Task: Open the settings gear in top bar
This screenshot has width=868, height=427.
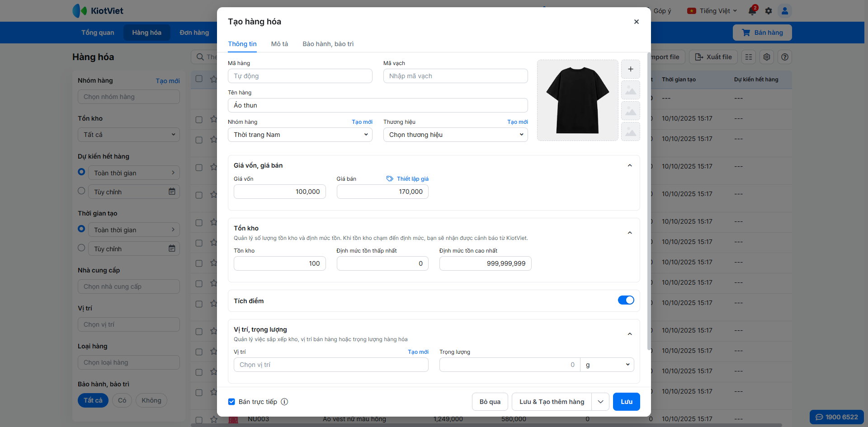Action: [769, 11]
